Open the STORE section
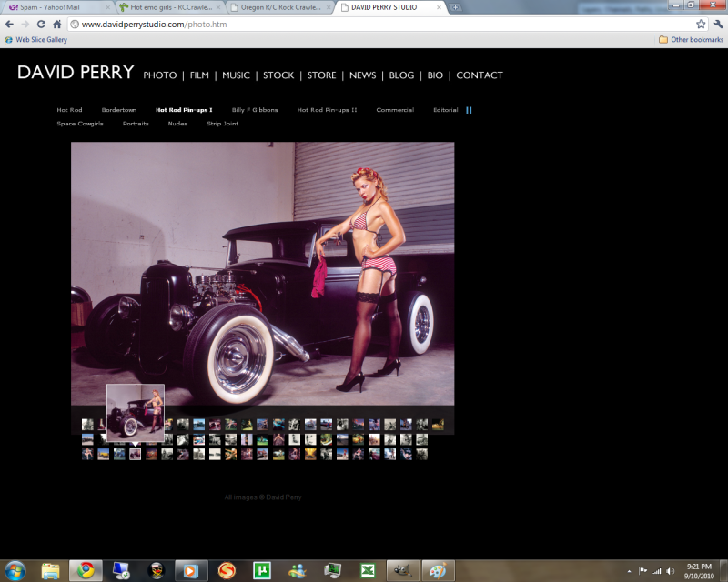 click(x=321, y=75)
